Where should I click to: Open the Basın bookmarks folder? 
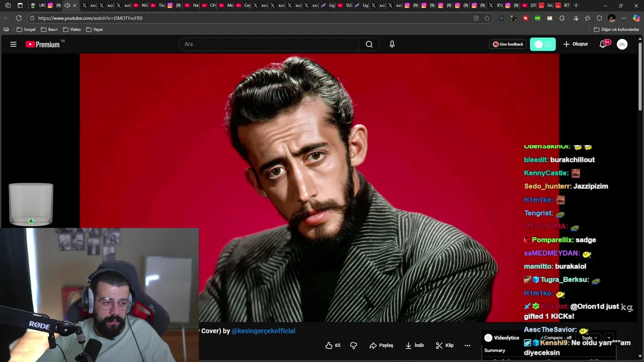pyautogui.click(x=49, y=30)
